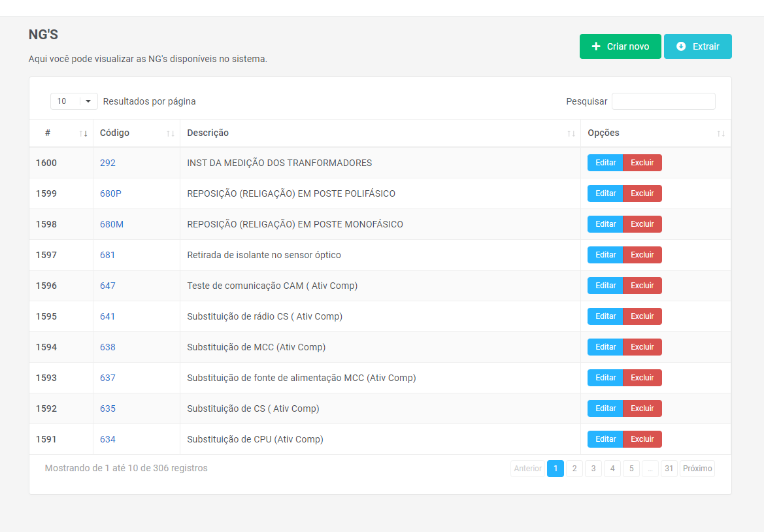Viewport: 764px width, 532px height.
Task: Open code link 680P
Action: click(x=110, y=193)
